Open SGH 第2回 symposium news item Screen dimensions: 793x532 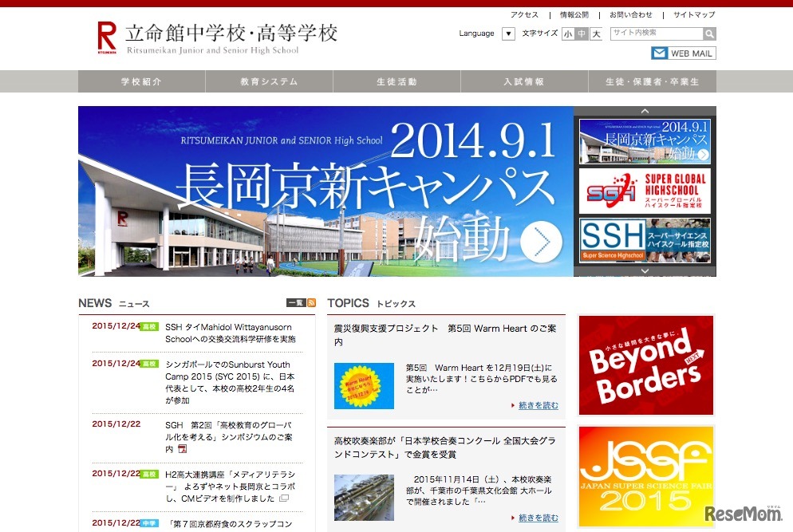pyautogui.click(x=229, y=437)
